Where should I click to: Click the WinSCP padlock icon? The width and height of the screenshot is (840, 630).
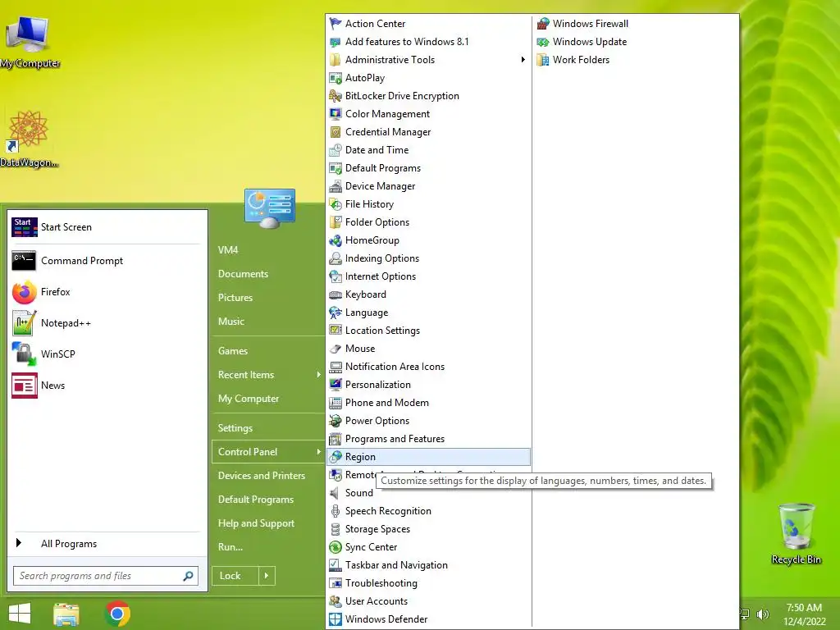[24, 354]
